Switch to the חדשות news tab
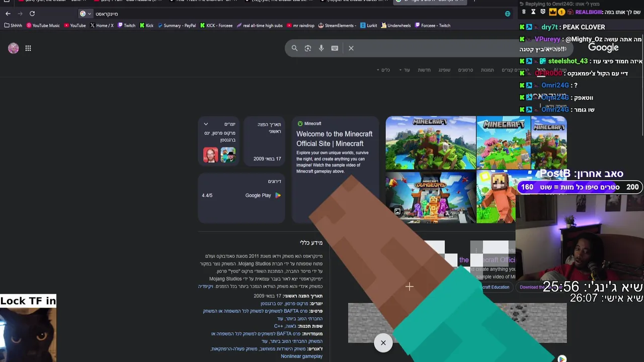This screenshot has height=362, width=644. (424, 70)
